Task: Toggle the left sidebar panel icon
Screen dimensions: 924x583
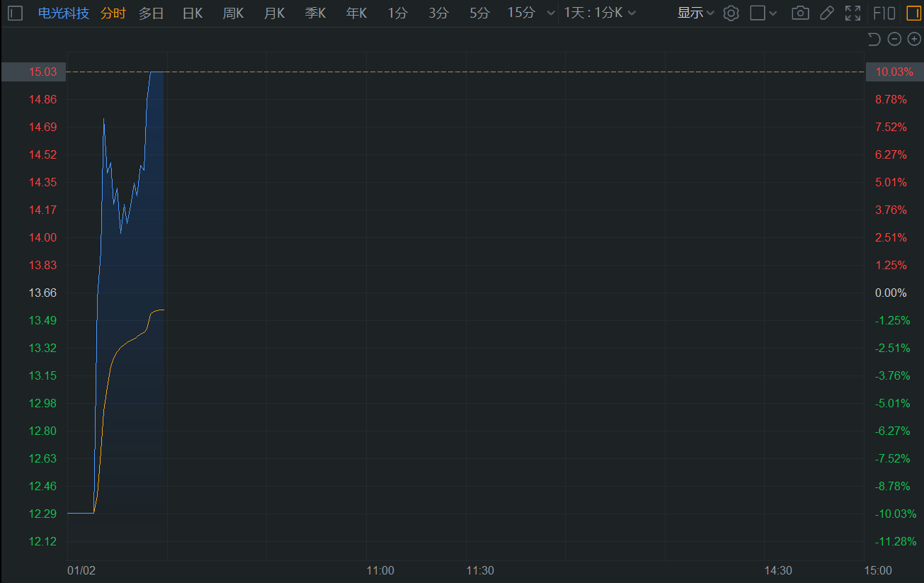Action: pyautogui.click(x=16, y=13)
